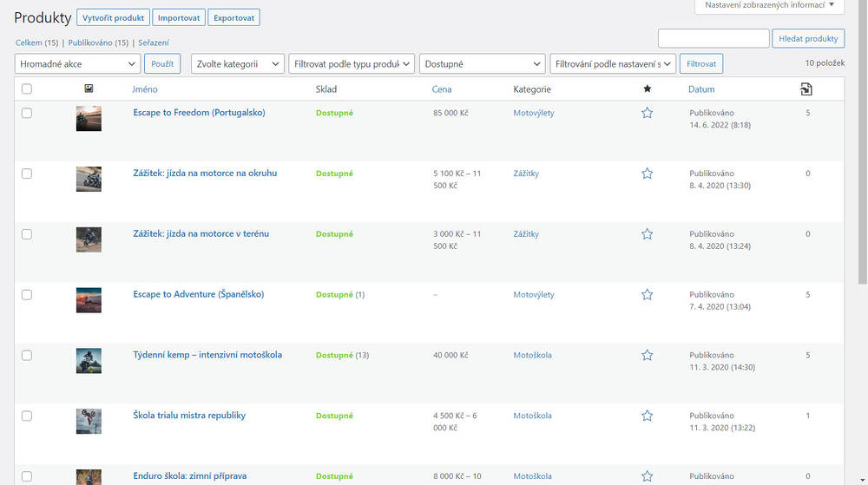
Task: Click Hledat produkty button
Action: click(808, 39)
